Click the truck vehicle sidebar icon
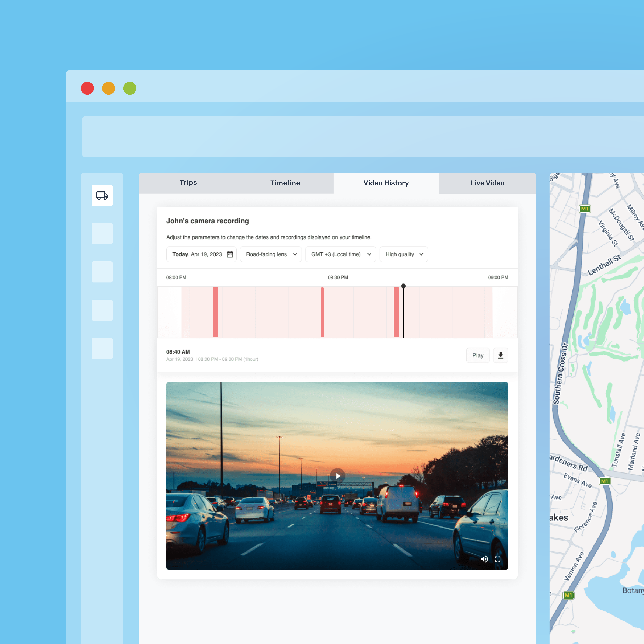Viewport: 644px width, 644px height. coord(102,195)
